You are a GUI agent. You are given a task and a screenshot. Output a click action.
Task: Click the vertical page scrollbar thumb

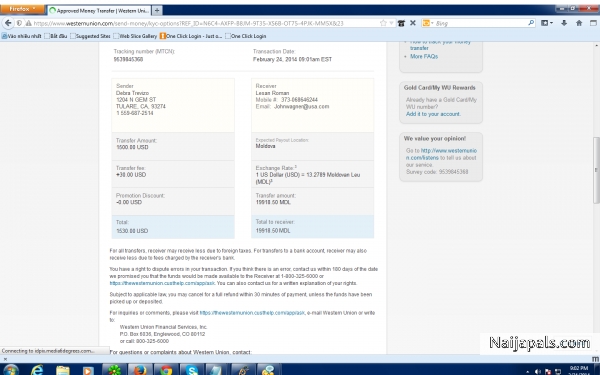pos(596,170)
